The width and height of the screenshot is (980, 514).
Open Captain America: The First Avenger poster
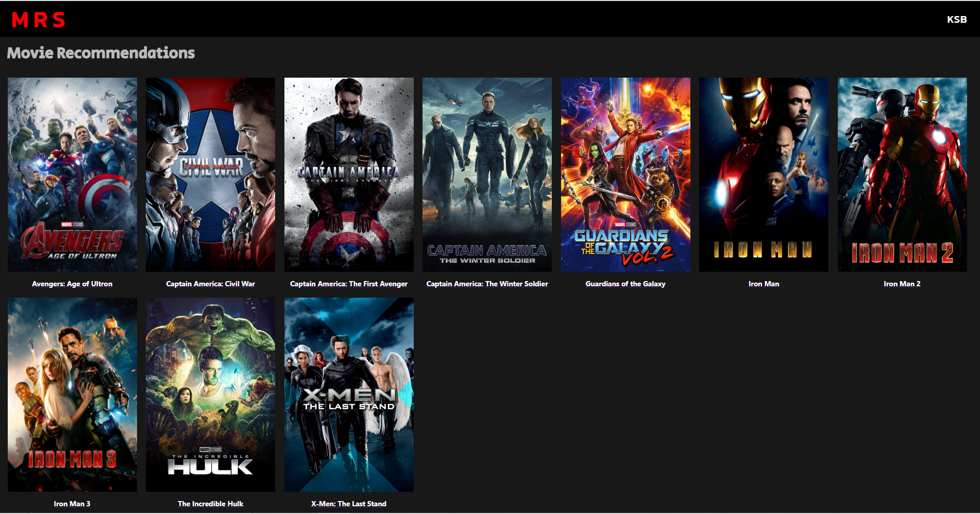(349, 174)
